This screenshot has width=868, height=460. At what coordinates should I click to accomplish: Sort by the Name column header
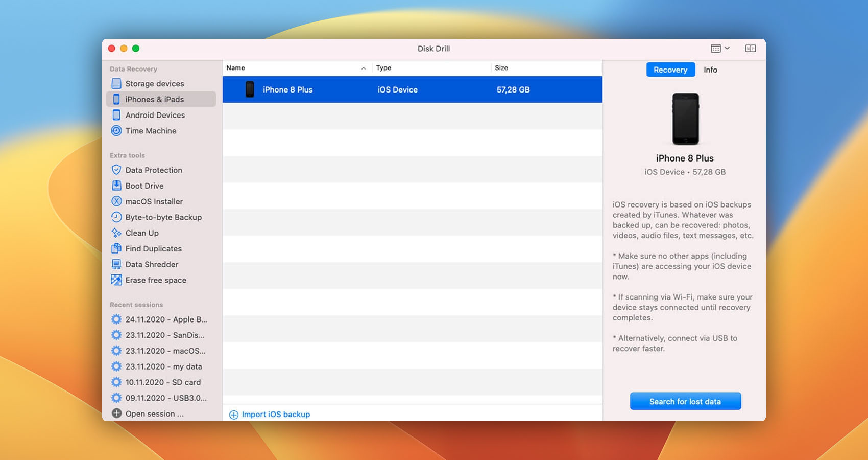click(296, 68)
